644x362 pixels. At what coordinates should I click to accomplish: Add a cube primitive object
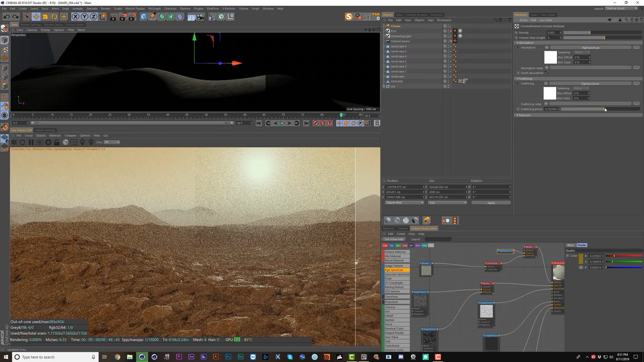tap(144, 16)
